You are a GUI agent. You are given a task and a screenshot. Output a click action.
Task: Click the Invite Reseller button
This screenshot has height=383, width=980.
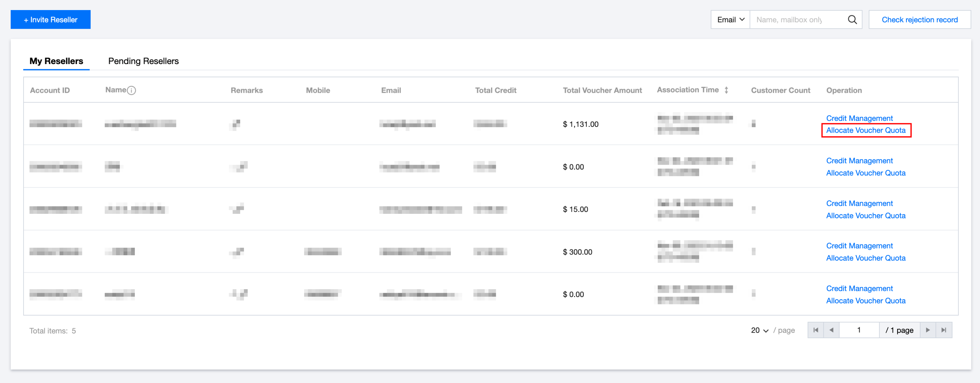(x=51, y=19)
